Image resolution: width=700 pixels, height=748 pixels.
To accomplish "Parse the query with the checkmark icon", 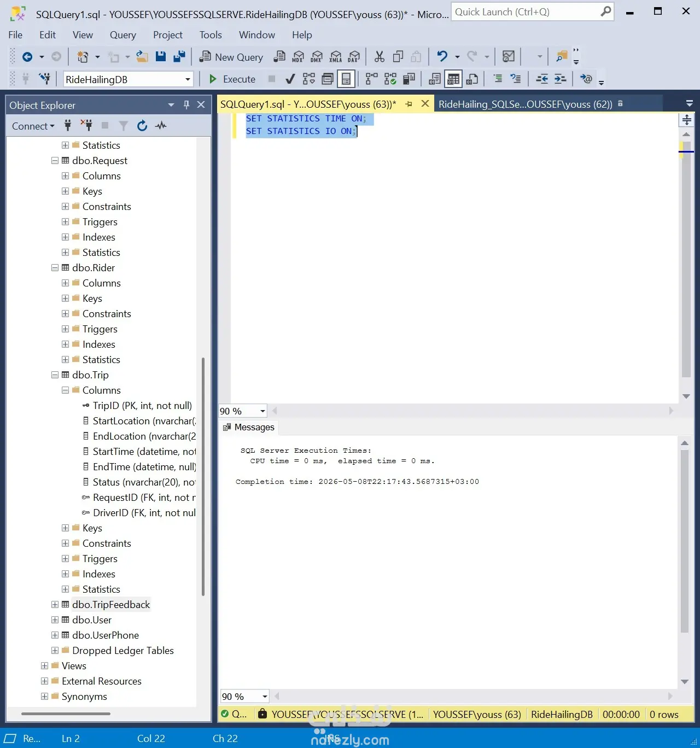I will pyautogui.click(x=290, y=79).
